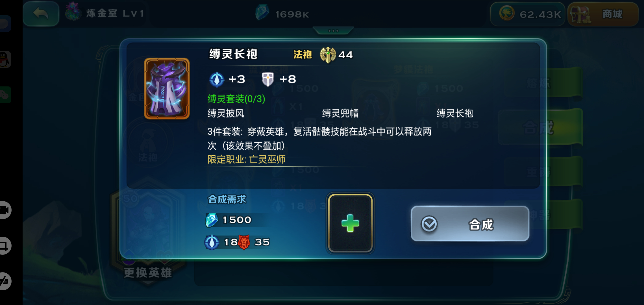
Task: Select the 缚灵长袍 robe item image
Action: pos(167,89)
